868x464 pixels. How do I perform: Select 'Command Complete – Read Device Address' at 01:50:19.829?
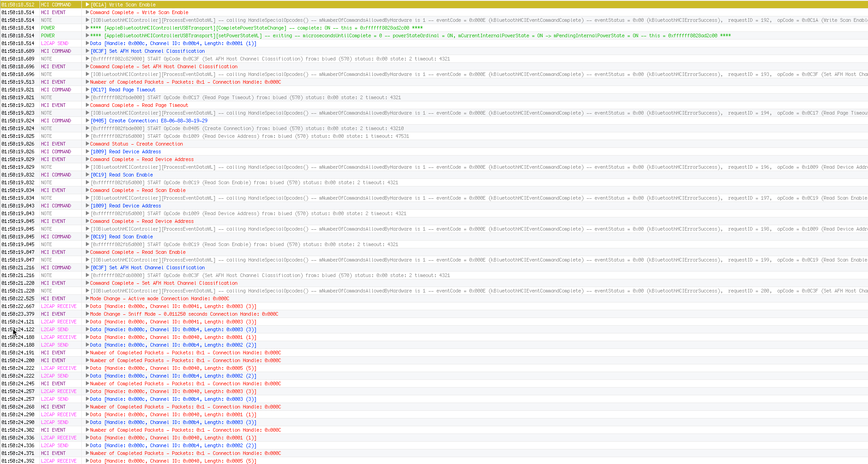(142, 159)
